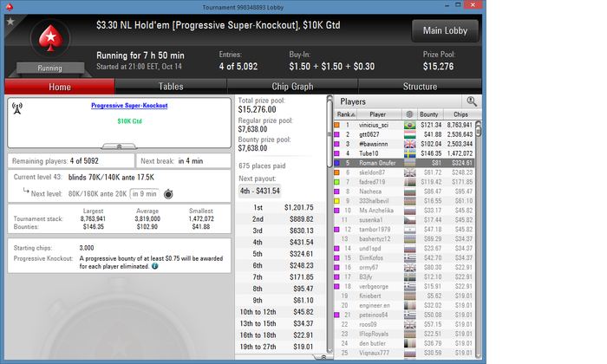Select player DimKofos row
This screenshot has width=607, height=364.
[x=404, y=258]
